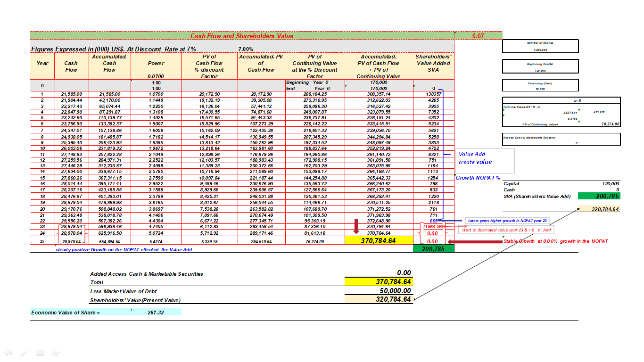This screenshot has width=644, height=362.
Task: Open the pen pointer options icon
Action: [24, 352]
